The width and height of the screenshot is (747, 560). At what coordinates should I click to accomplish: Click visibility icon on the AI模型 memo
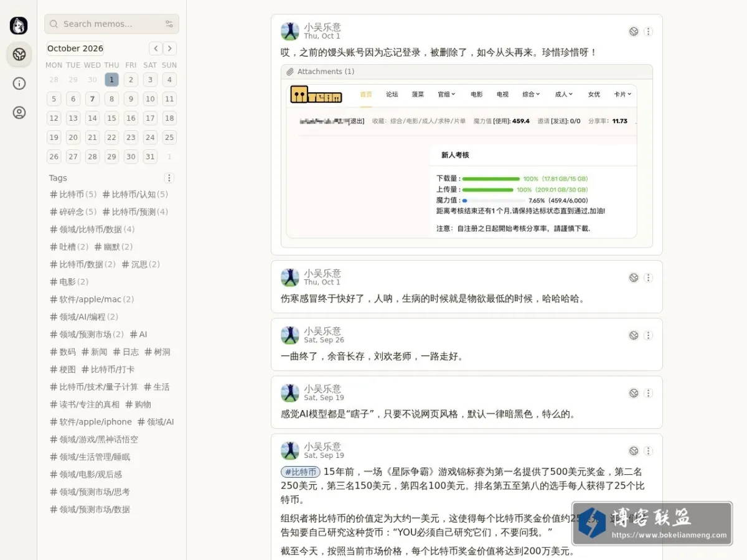pyautogui.click(x=634, y=393)
